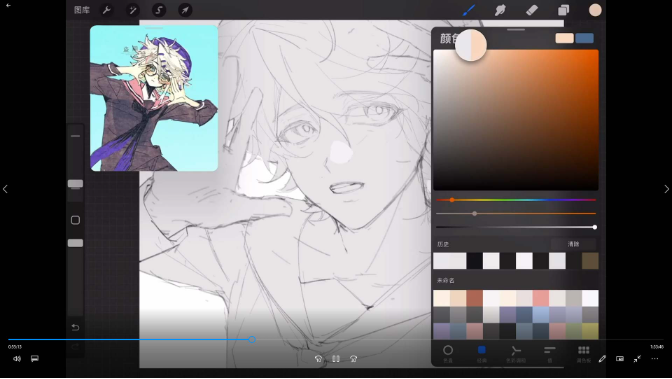Switch to the color Disc tab

pyautogui.click(x=448, y=354)
